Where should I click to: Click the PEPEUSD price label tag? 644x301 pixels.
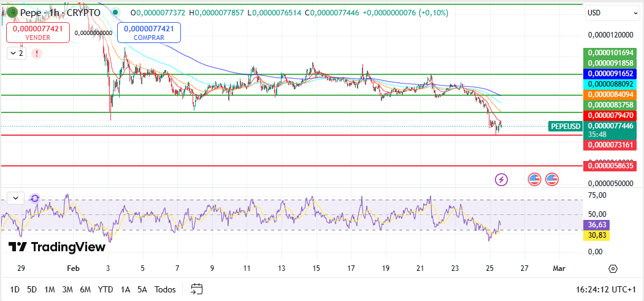[x=564, y=127]
